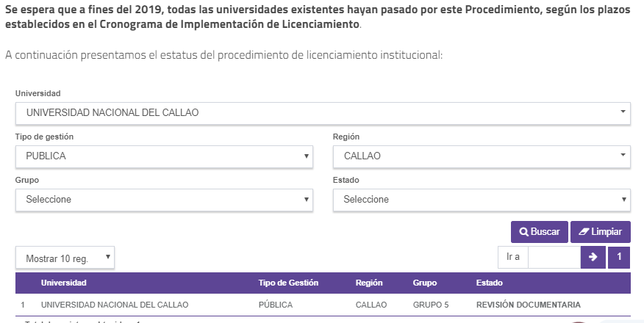Image resolution: width=644 pixels, height=323 pixels.
Task: Click the Universidad column header
Action: 64,283
